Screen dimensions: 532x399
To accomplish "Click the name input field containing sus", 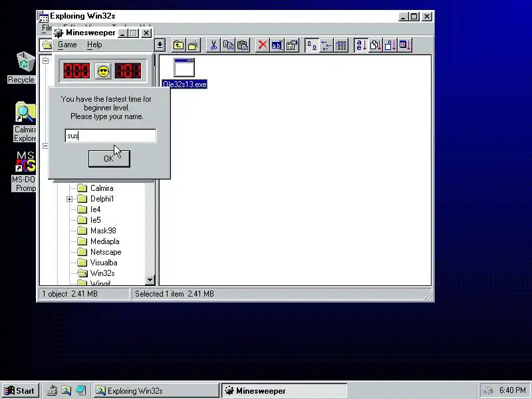I will click(110, 136).
